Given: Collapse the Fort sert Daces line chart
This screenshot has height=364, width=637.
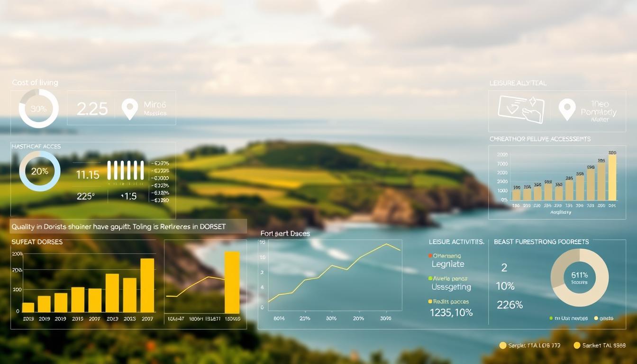Looking at the screenshot, I should point(284,234).
